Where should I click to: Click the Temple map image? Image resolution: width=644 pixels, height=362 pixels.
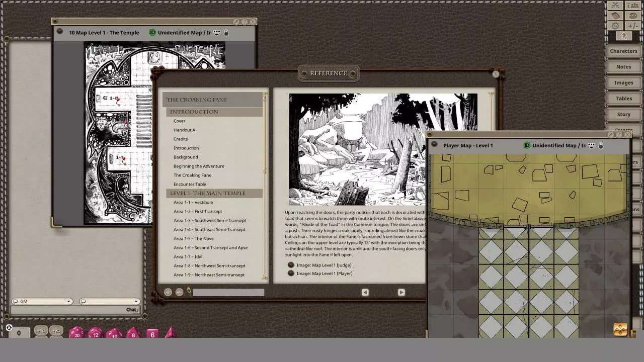[118, 134]
